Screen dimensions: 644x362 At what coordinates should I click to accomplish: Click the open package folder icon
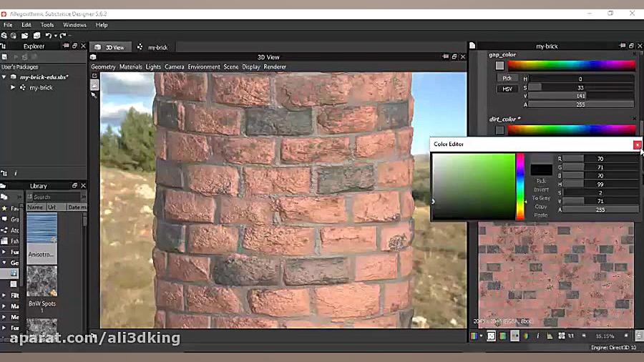tap(24, 36)
